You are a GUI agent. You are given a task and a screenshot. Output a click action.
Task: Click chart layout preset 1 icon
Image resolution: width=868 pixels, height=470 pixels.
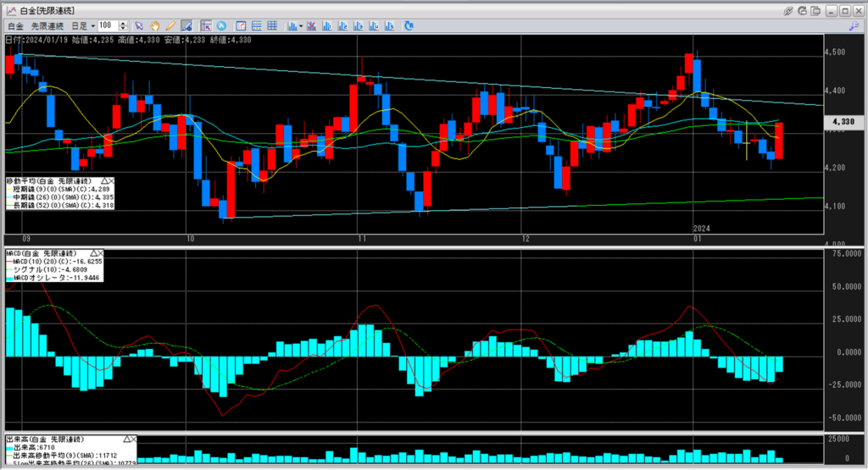point(326,26)
